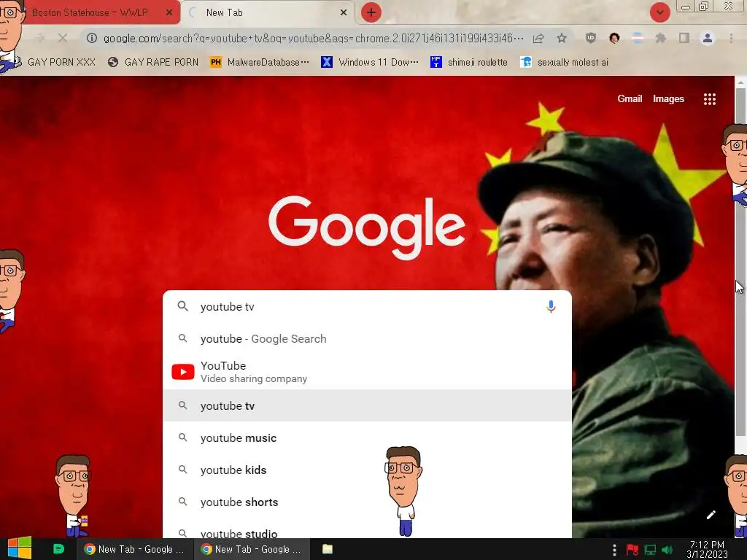Click the search box containing youtube tv
Viewport: 747px width, 560px height.
pos(367,307)
